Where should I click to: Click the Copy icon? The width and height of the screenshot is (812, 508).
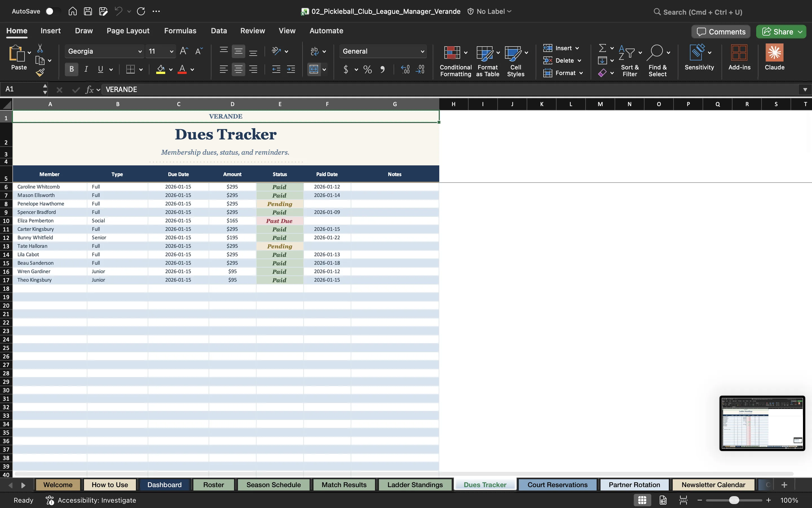click(40, 61)
